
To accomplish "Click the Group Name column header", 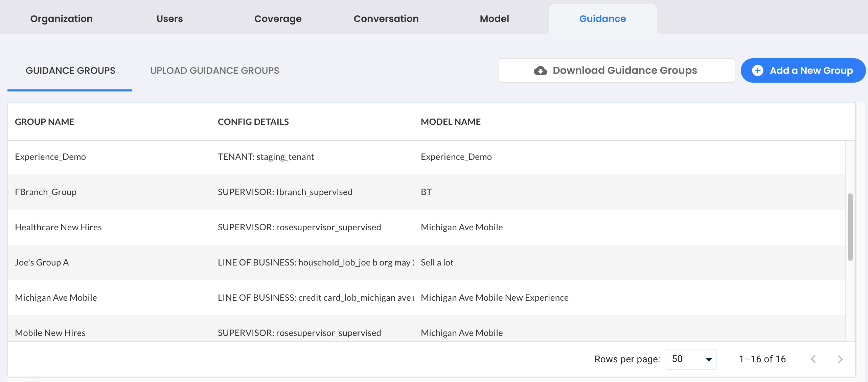I will (45, 122).
